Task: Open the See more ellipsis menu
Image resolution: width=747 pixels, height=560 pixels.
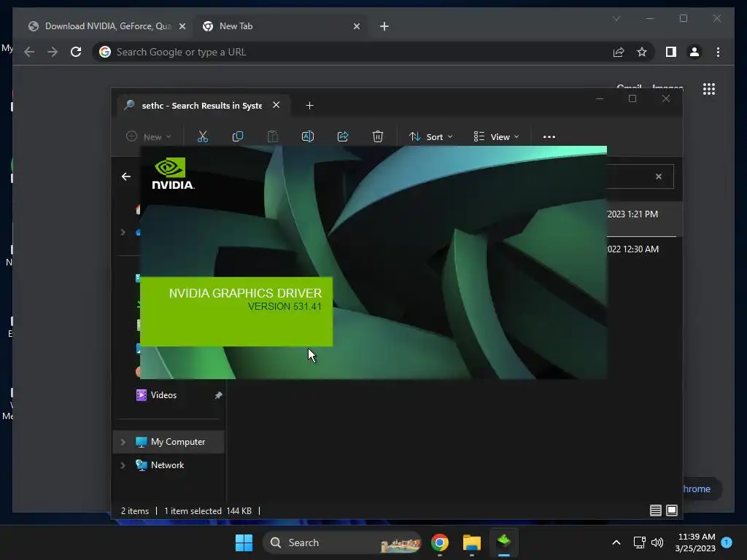Action: coord(549,136)
